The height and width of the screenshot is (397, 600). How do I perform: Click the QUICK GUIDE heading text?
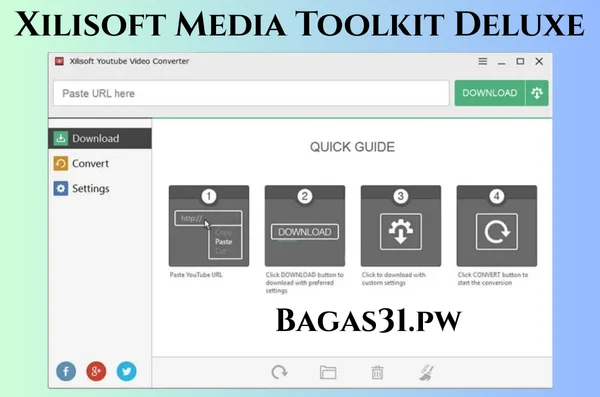click(x=352, y=147)
